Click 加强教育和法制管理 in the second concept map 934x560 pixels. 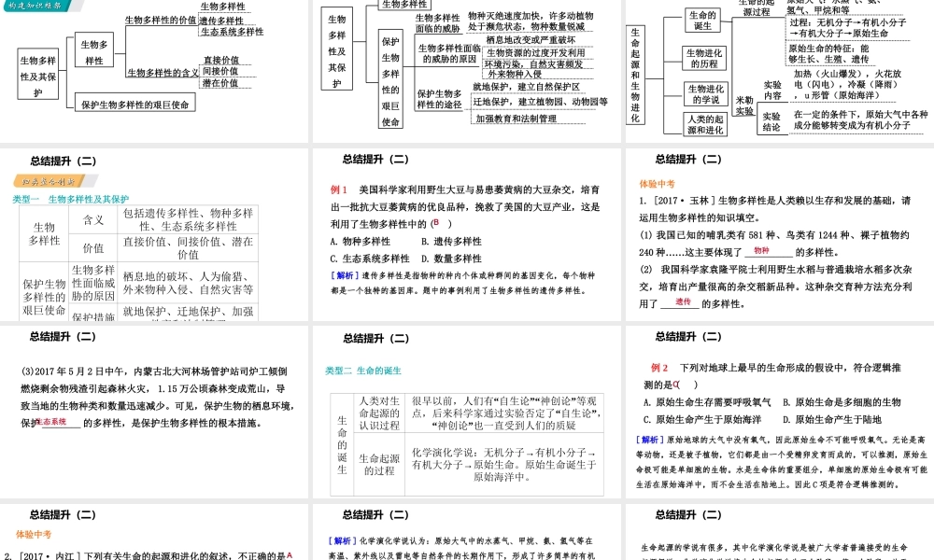point(516,119)
